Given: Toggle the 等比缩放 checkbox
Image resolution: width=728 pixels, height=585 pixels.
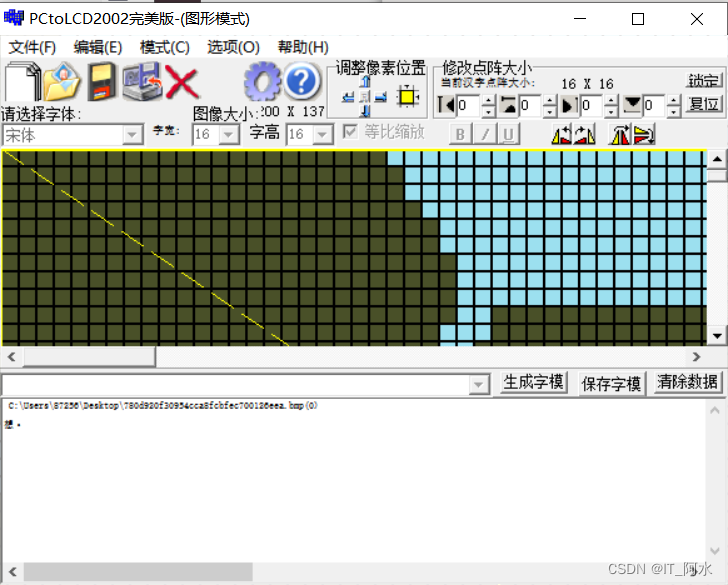Looking at the screenshot, I should (x=350, y=132).
